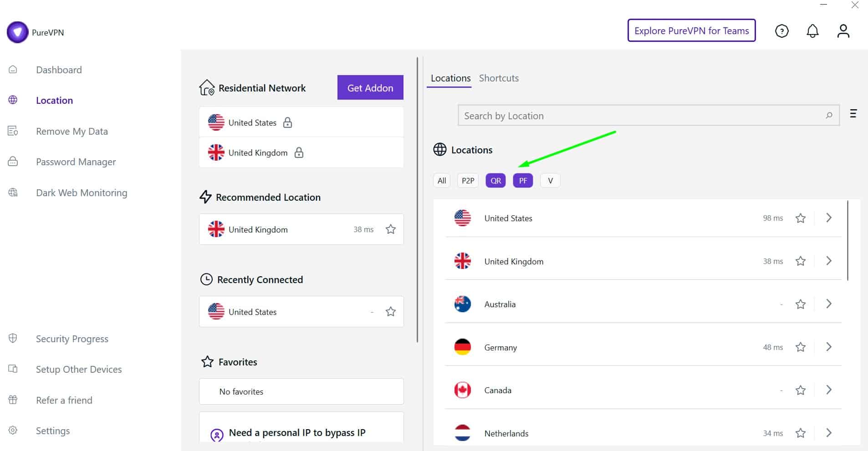868x451 pixels.
Task: Click the lock icon beside Residential United Kingdom
Action: tap(299, 152)
